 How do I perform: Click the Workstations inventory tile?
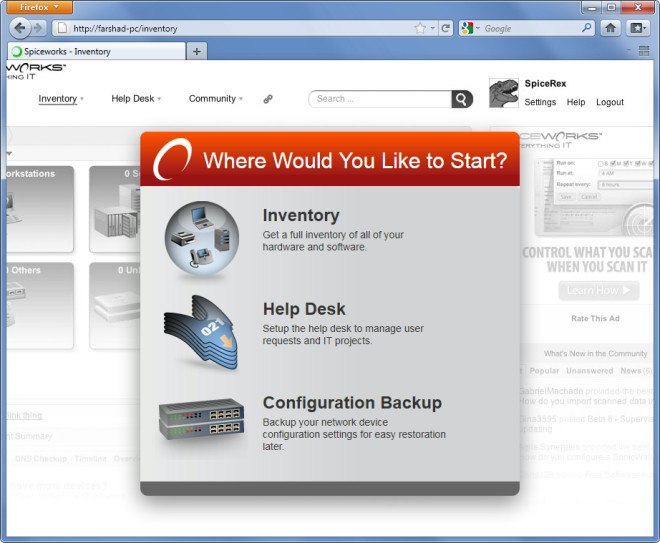click(x=40, y=209)
